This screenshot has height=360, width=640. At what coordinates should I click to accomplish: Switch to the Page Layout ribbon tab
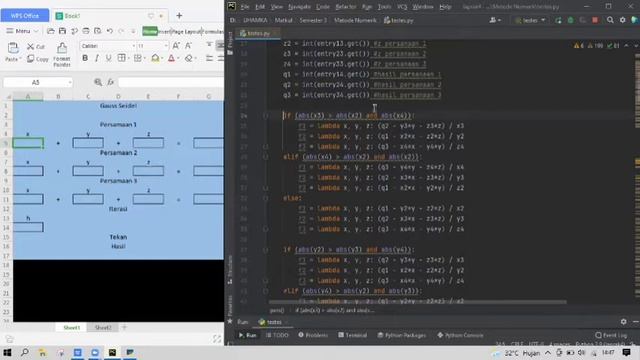click(x=186, y=31)
